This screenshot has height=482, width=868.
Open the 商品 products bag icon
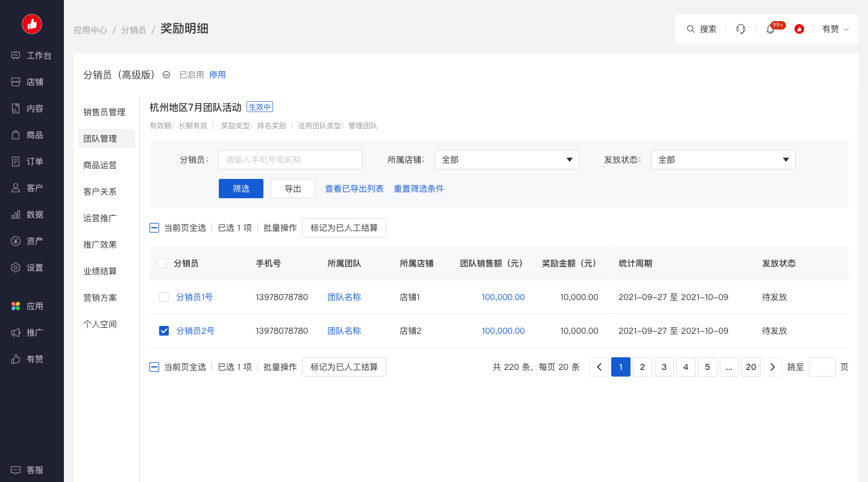pos(16,135)
